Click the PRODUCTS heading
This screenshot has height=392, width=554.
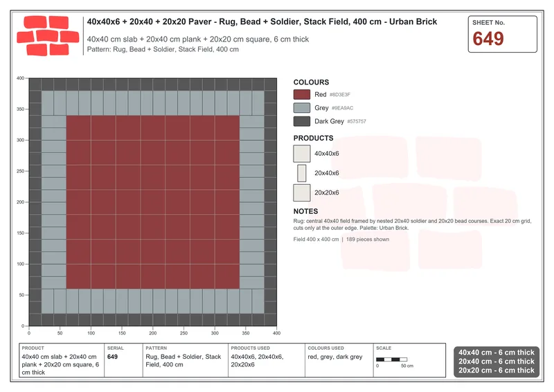pos(313,139)
